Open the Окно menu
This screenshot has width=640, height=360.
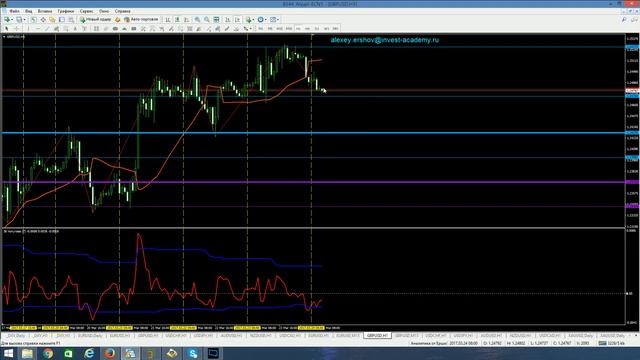tap(104, 11)
